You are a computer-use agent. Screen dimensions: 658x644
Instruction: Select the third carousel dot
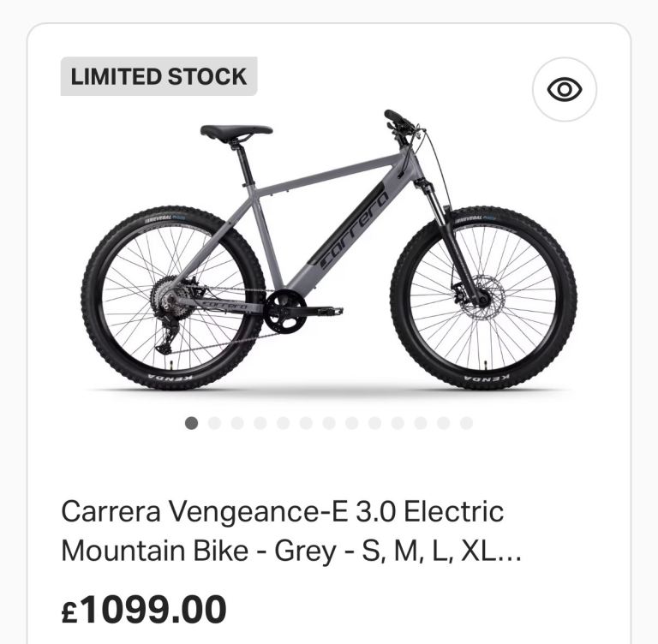click(x=237, y=423)
